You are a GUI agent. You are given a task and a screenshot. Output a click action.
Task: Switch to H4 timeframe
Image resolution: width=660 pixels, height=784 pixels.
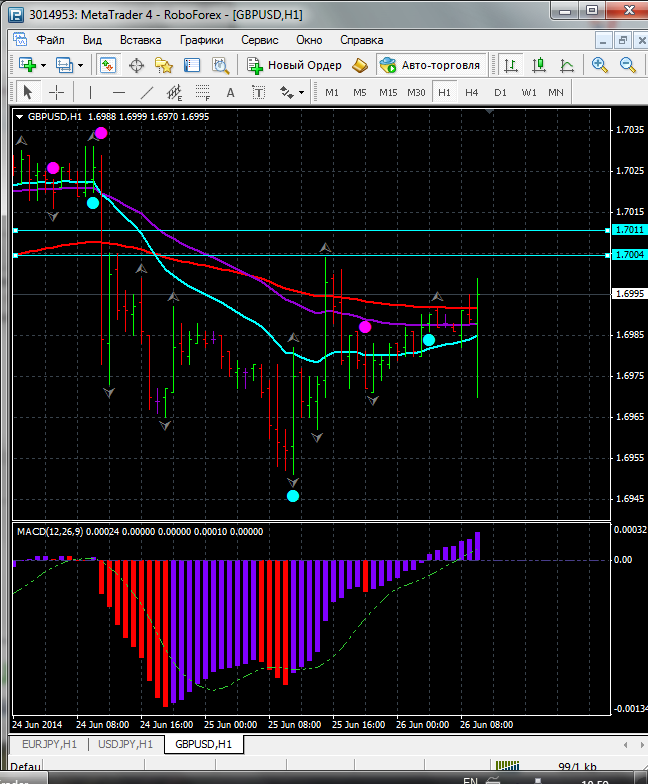click(x=472, y=92)
